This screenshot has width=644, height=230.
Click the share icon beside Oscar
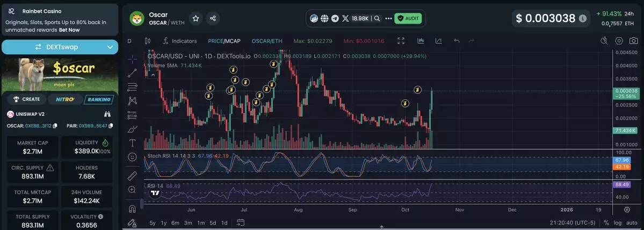tap(213, 18)
